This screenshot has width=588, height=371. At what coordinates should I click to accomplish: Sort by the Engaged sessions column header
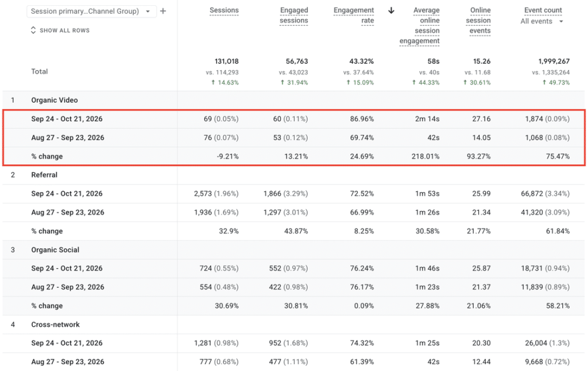(x=293, y=16)
